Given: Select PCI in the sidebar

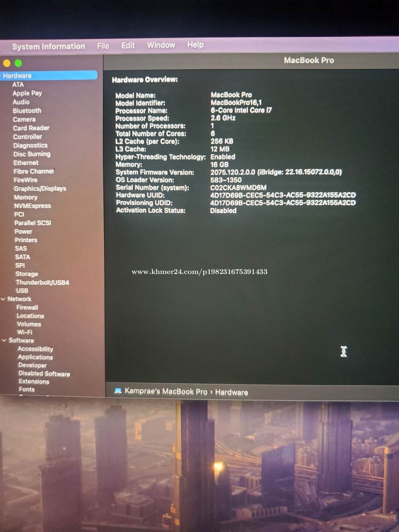Looking at the screenshot, I should 19,214.
